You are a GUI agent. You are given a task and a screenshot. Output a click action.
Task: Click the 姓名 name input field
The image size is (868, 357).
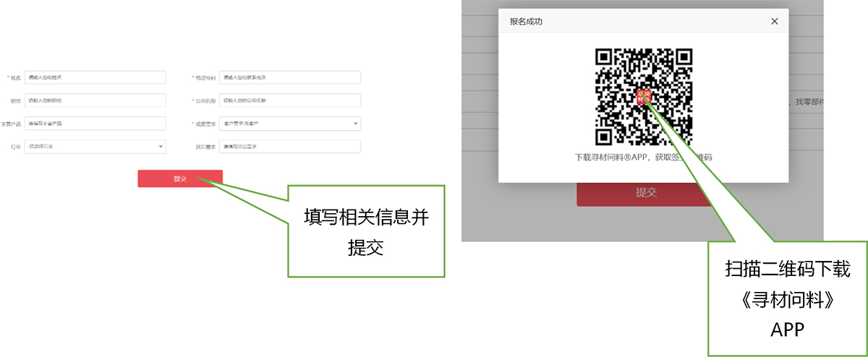pyautogui.click(x=95, y=77)
